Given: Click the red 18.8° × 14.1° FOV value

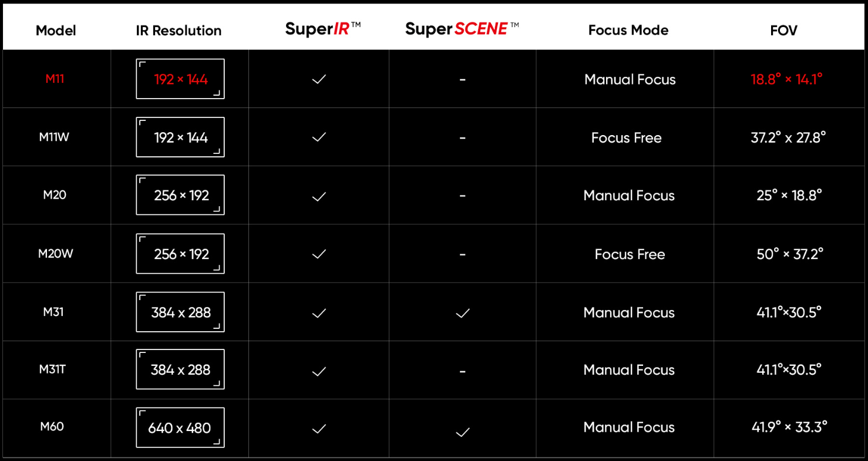Looking at the screenshot, I should pos(786,79).
